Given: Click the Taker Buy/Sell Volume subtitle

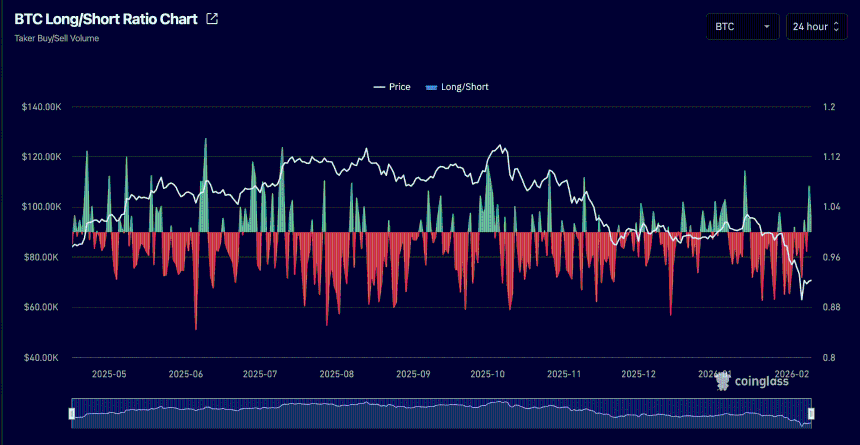Looking at the screenshot, I should (x=56, y=38).
